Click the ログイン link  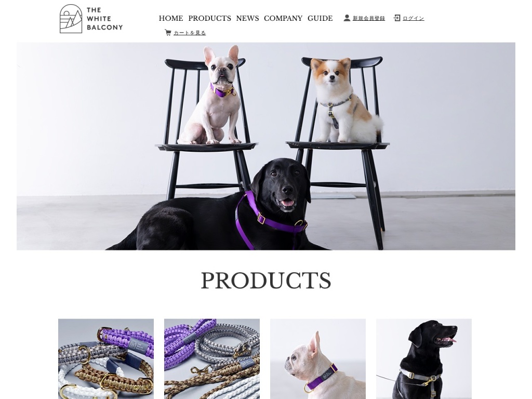[413, 18]
